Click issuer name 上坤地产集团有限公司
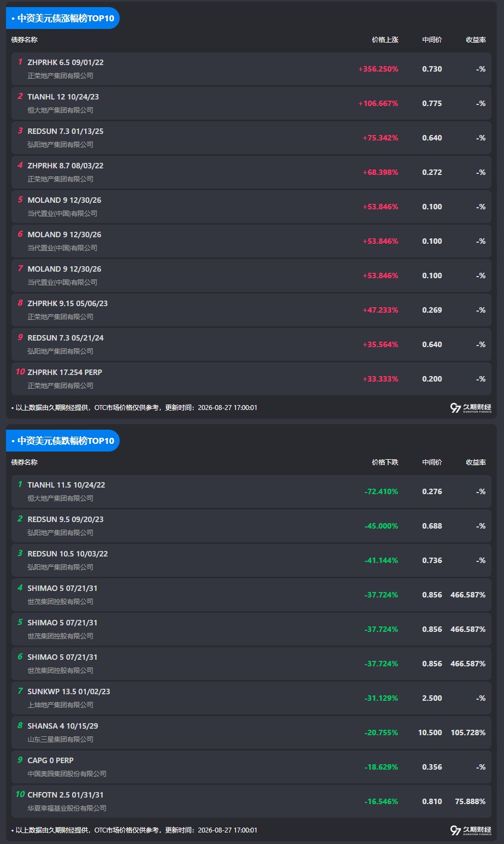 (61, 705)
